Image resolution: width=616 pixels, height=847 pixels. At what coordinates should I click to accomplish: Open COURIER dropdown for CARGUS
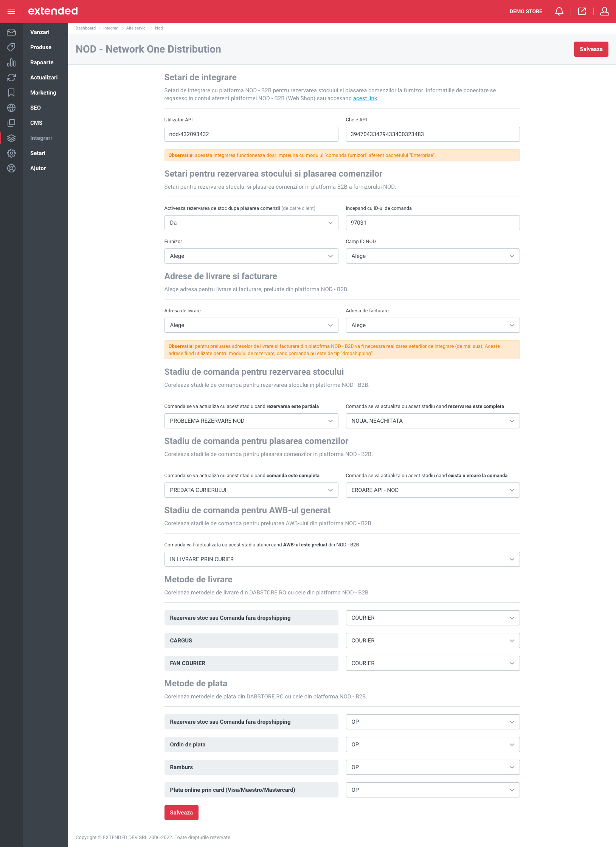pos(433,641)
